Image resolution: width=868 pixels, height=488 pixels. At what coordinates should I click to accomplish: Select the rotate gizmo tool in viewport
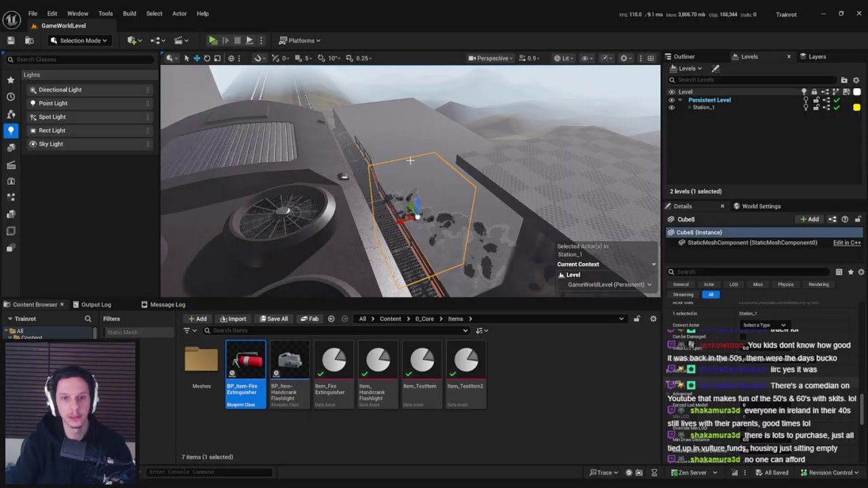pos(207,58)
